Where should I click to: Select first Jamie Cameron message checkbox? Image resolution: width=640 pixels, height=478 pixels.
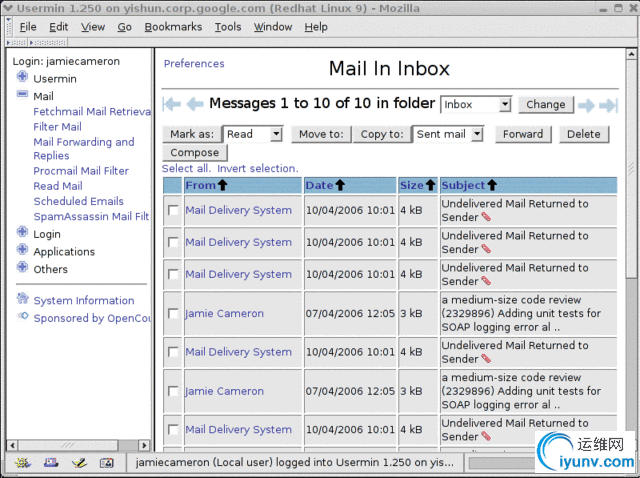(x=173, y=313)
